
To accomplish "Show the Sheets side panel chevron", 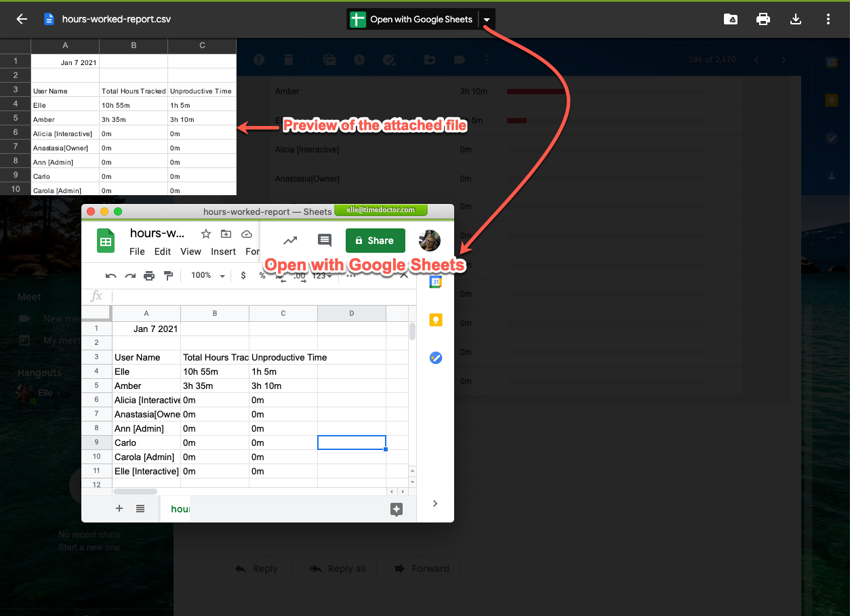I will coord(435,504).
